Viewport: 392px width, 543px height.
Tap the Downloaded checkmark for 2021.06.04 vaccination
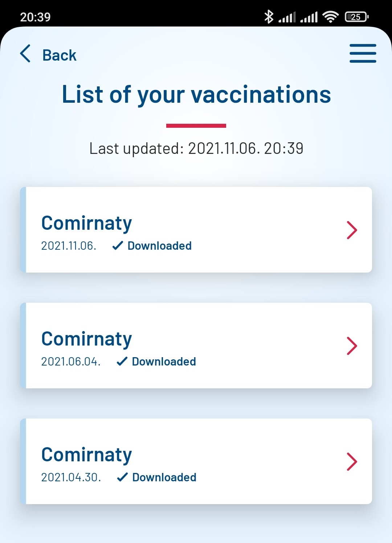122,362
